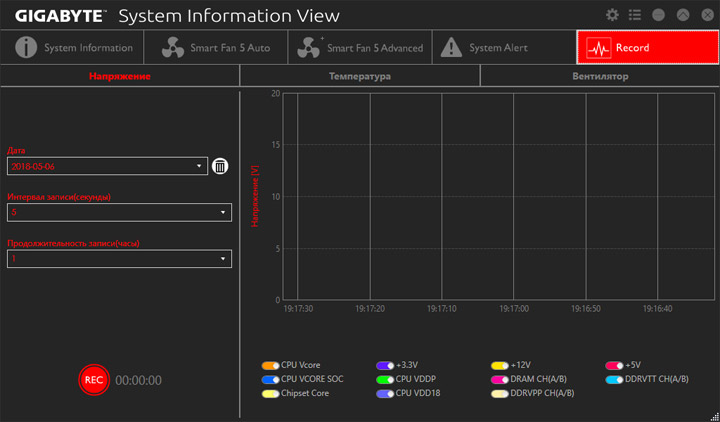Expand the Продолжительность записи hours dropdown
720x422 pixels.
pyautogui.click(x=119, y=259)
